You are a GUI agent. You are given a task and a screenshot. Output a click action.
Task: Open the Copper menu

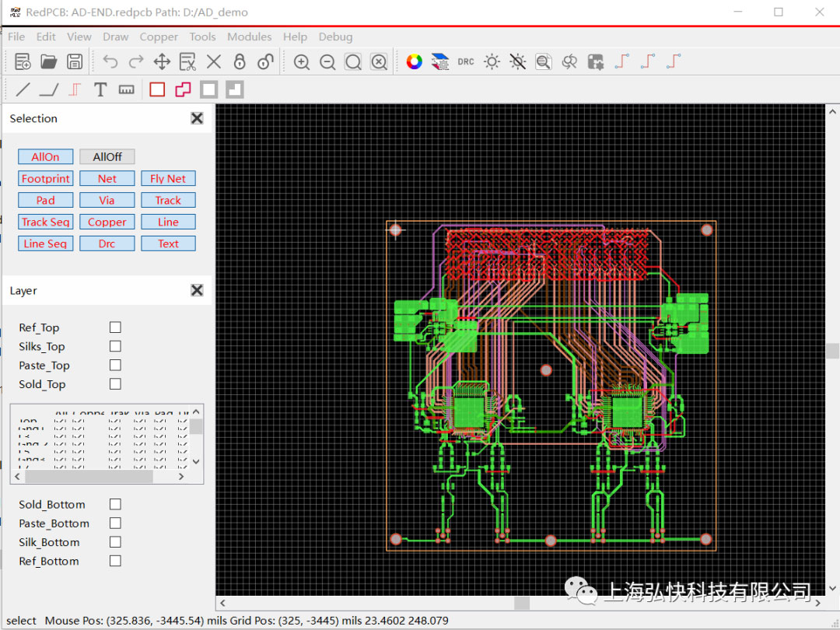click(x=159, y=37)
